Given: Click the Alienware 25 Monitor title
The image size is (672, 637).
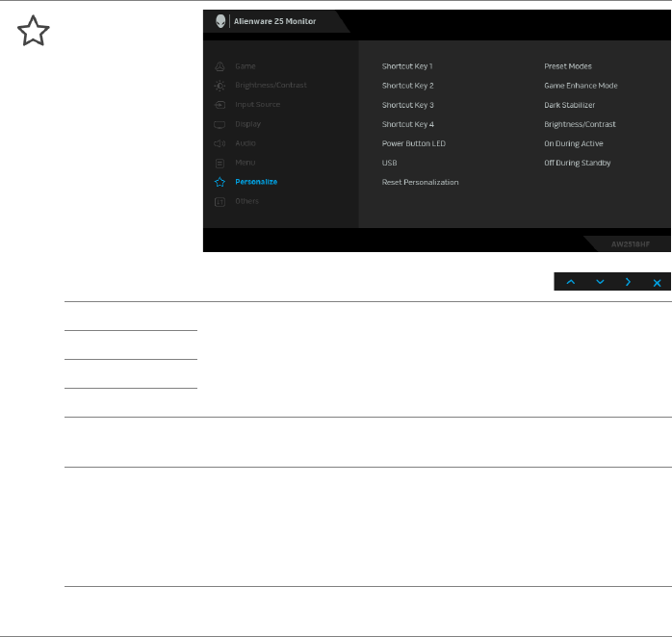Looking at the screenshot, I should [x=274, y=21].
